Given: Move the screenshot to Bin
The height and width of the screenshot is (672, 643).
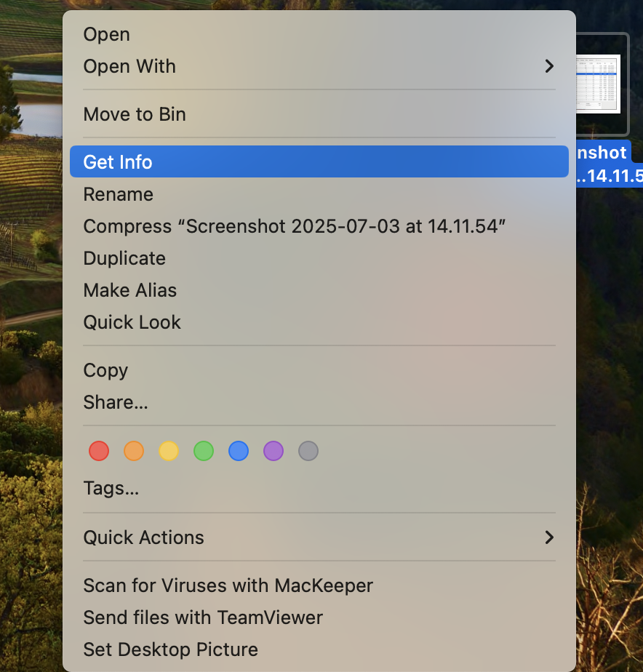Looking at the screenshot, I should click(135, 114).
